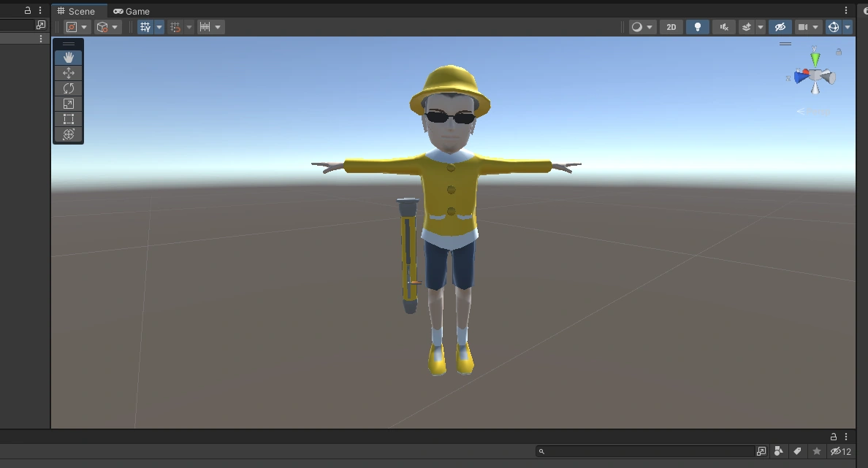
Task: Unmute scene audio
Action: coord(723,26)
